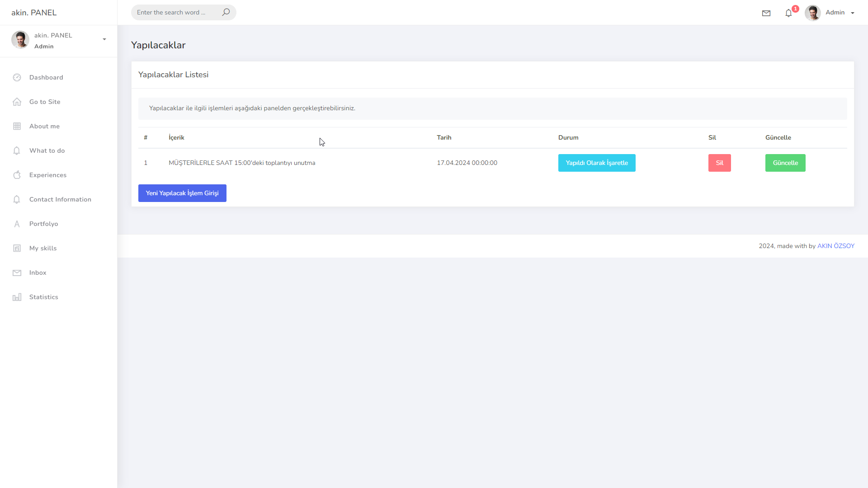868x488 pixels.
Task: Open the notifications bell icon
Action: point(788,13)
